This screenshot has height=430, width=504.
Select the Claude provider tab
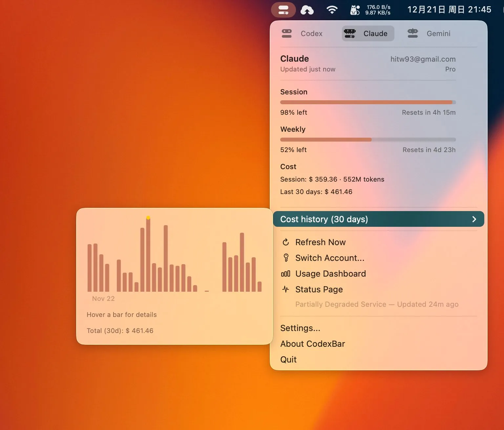(x=368, y=33)
